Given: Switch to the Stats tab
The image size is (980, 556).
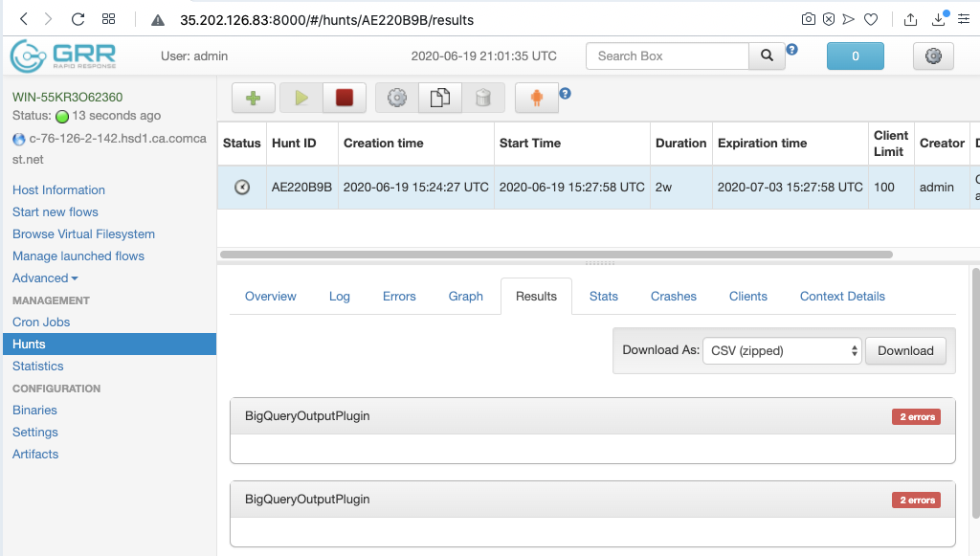Looking at the screenshot, I should [604, 296].
